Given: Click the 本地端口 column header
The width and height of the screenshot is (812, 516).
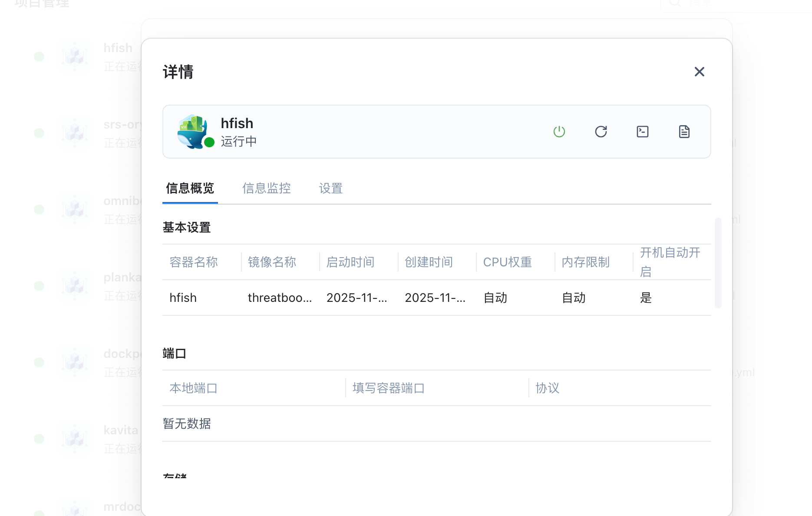Looking at the screenshot, I should click(x=193, y=388).
